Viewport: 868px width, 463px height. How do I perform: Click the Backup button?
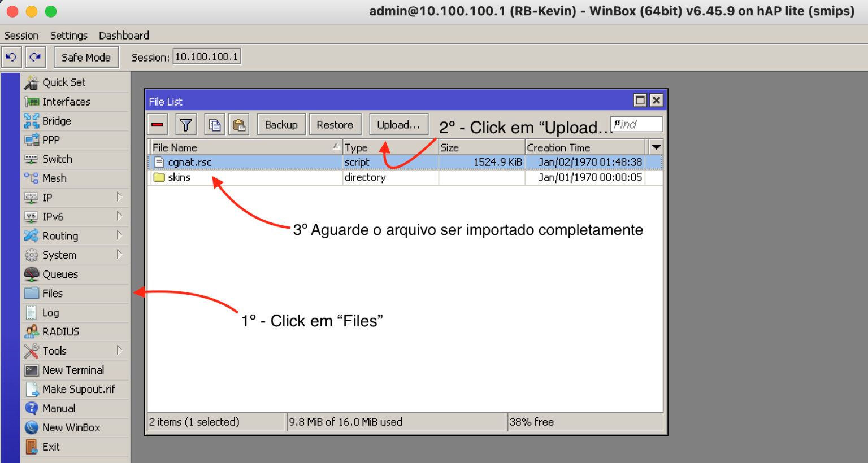pyautogui.click(x=281, y=124)
